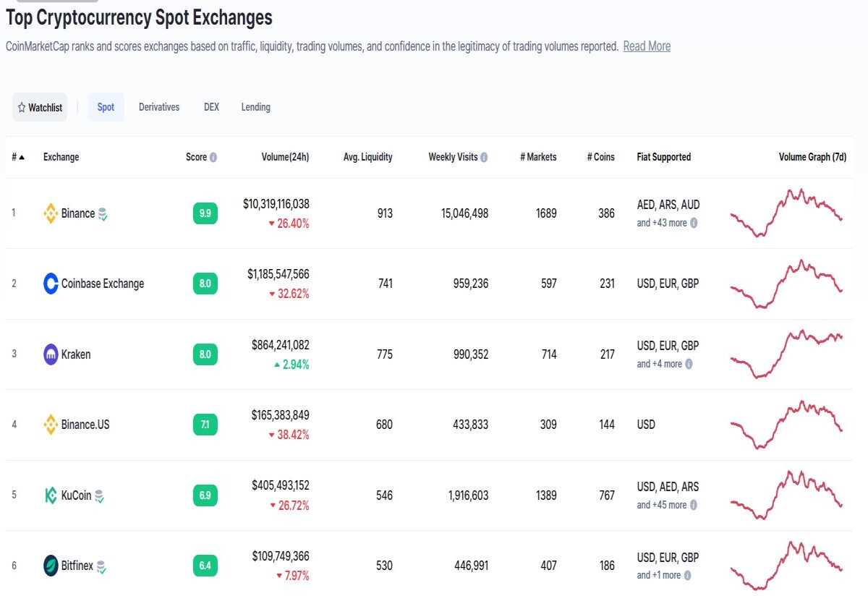Click the Binance.US logo icon
The height and width of the screenshot is (596, 868).
click(x=51, y=425)
